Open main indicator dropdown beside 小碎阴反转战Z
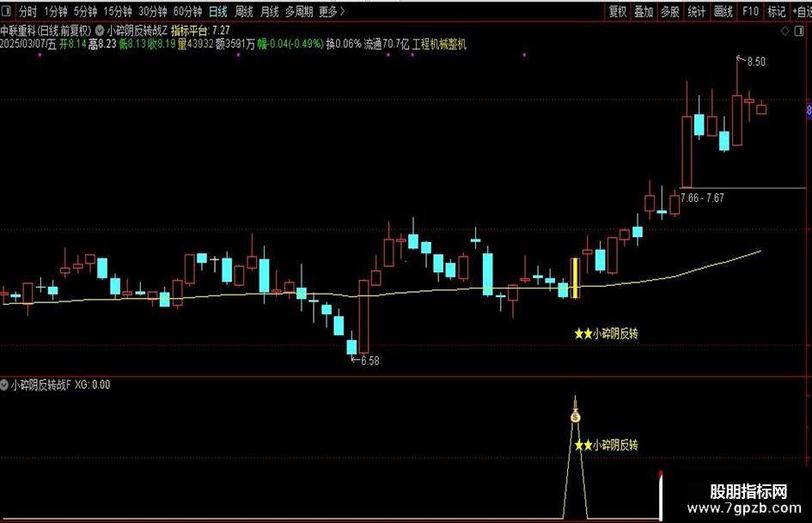The image size is (812, 523). [100, 31]
